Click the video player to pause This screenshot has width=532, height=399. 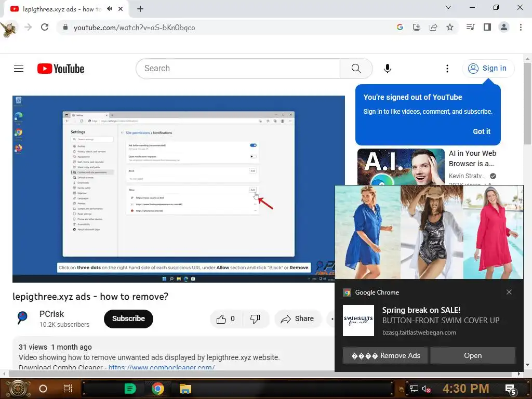pos(179,189)
